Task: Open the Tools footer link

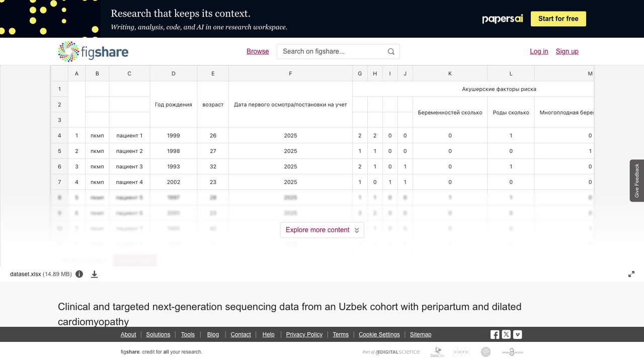Action: [188, 334]
